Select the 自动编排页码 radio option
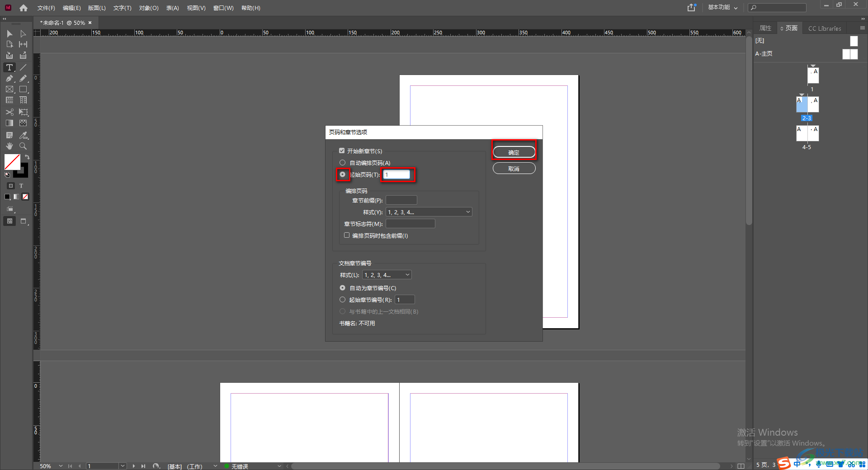This screenshot has width=868, height=470. 342,163
